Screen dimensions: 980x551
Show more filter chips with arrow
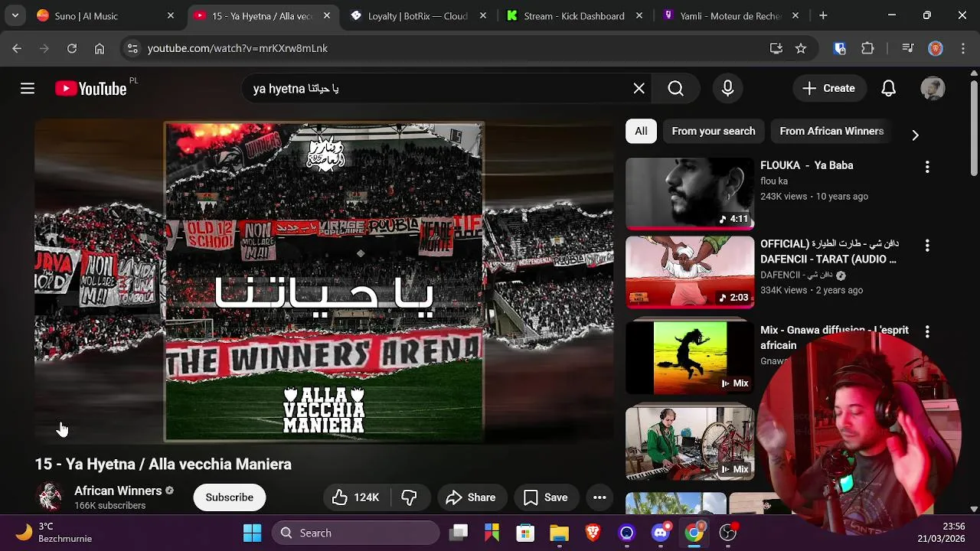click(x=915, y=135)
